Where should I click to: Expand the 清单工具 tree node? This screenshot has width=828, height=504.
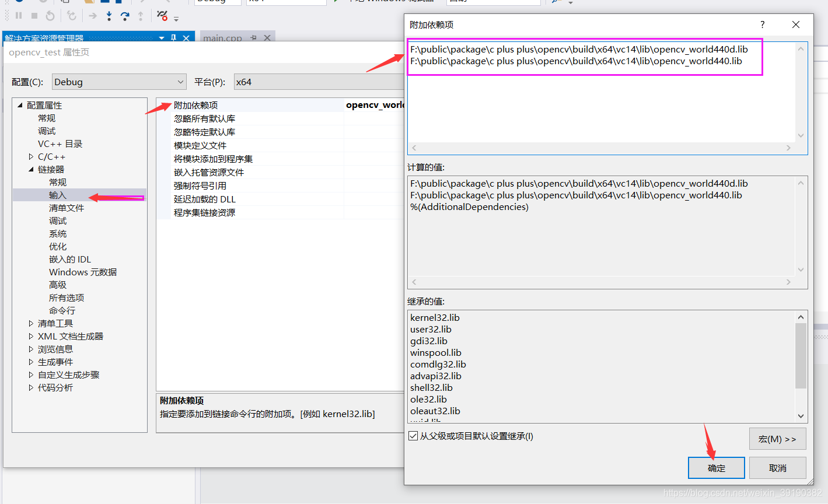[x=31, y=323]
